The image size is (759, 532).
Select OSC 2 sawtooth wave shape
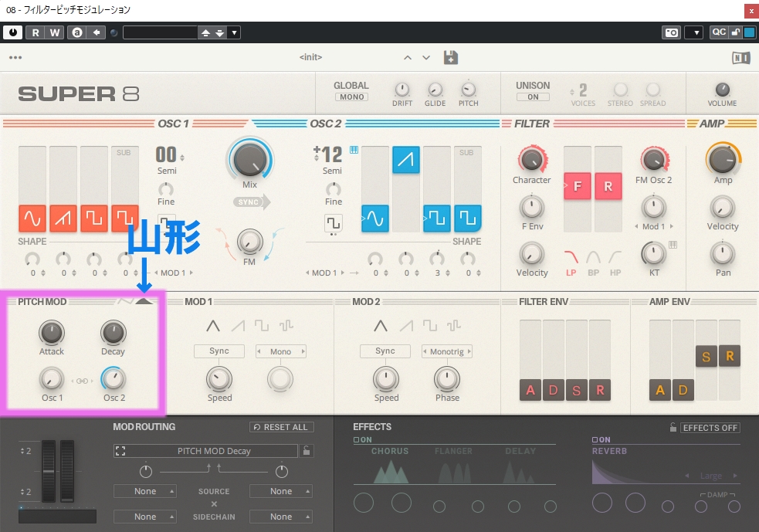tap(406, 160)
